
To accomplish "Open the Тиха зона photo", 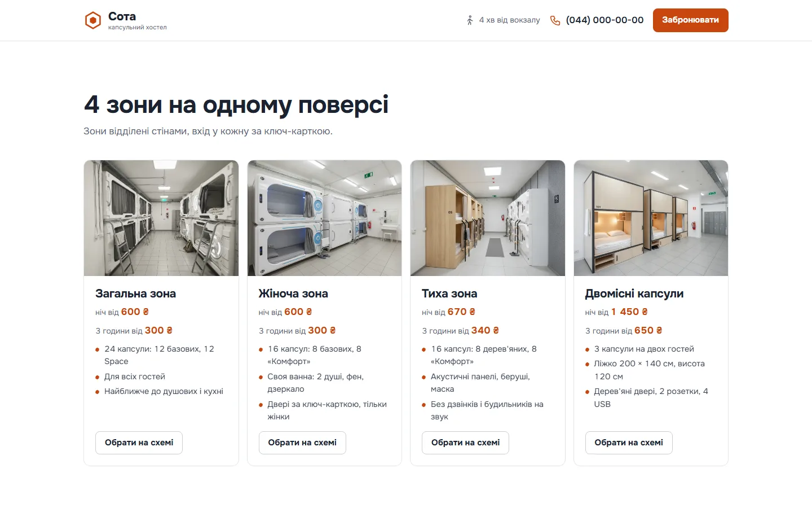I will tap(488, 218).
